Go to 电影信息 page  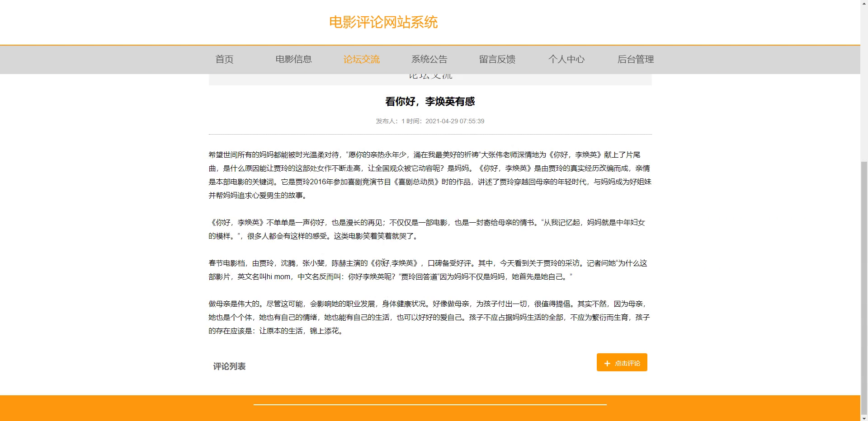coord(293,59)
